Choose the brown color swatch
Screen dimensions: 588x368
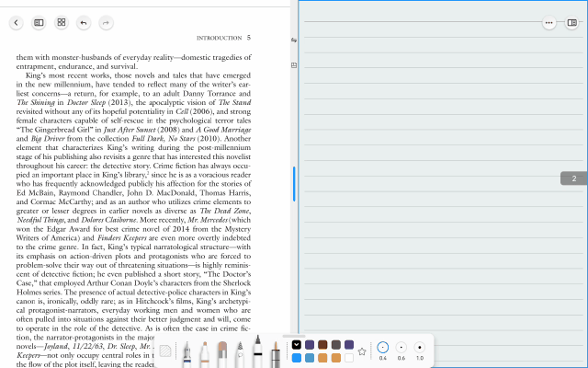click(x=322, y=345)
